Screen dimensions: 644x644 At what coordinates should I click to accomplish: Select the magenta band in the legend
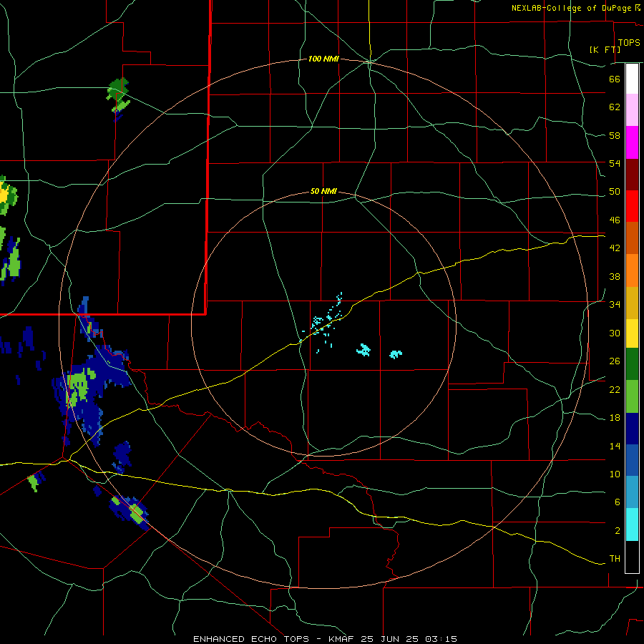[x=632, y=142]
